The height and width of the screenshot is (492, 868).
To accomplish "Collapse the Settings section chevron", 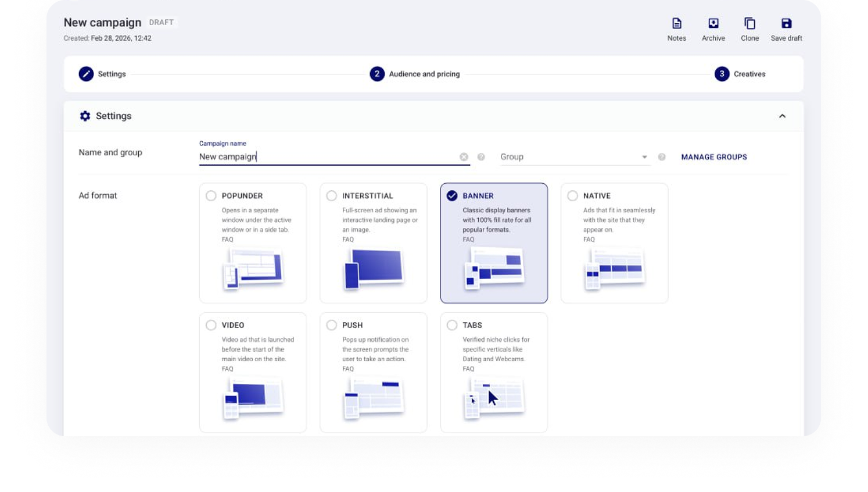I will tap(782, 116).
